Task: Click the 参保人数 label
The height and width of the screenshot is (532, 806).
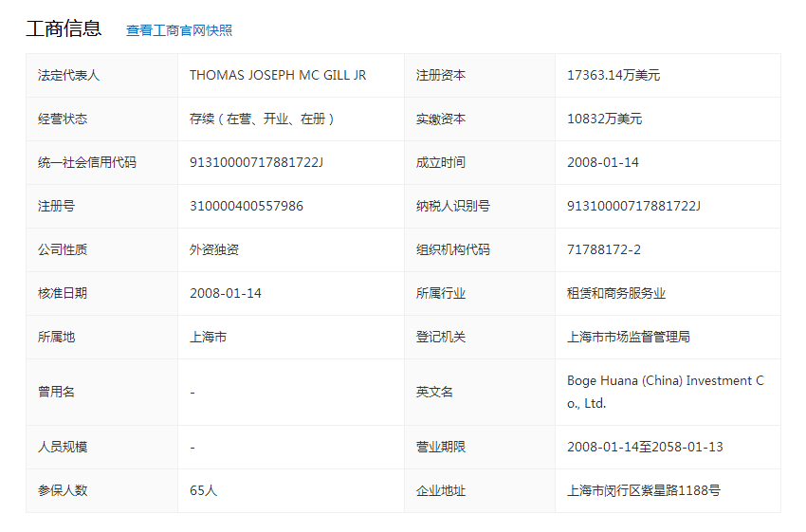Action: [63, 491]
